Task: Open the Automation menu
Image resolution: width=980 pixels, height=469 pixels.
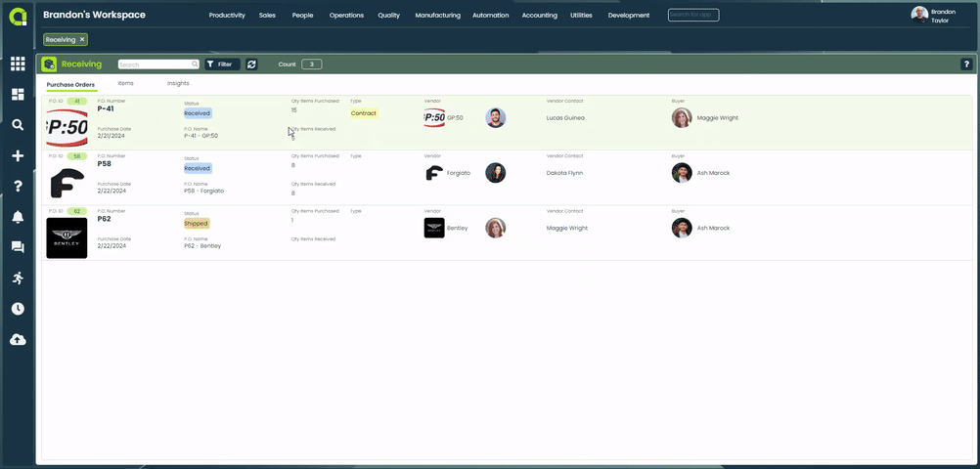Action: click(x=491, y=15)
